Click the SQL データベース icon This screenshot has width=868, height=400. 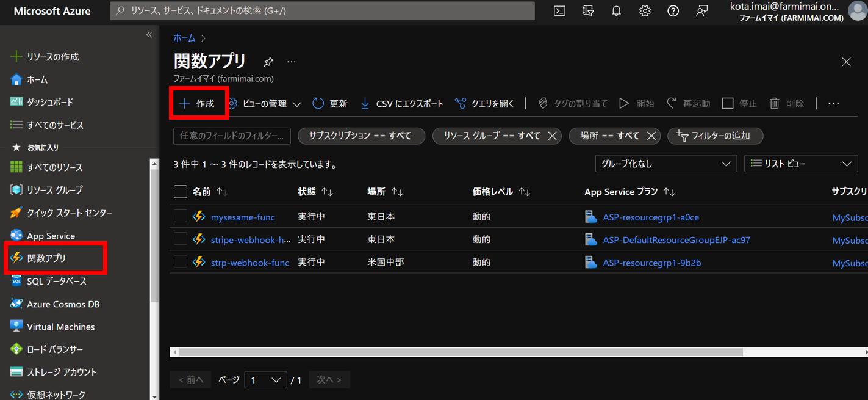[16, 281]
